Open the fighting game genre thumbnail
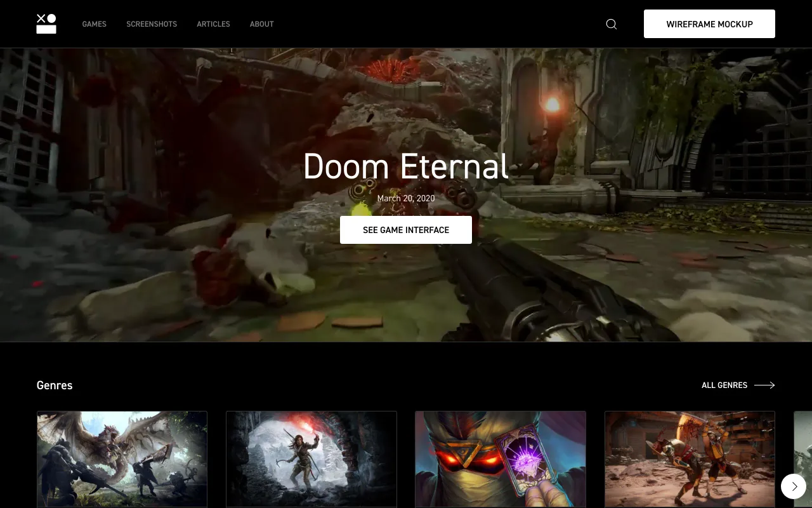This screenshot has height=508, width=812. click(690, 459)
